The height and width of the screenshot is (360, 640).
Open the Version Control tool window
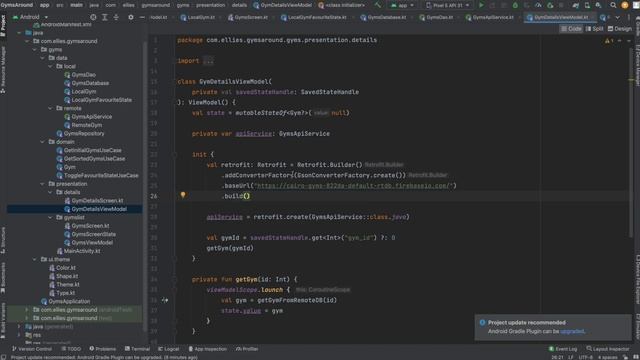tap(32, 349)
